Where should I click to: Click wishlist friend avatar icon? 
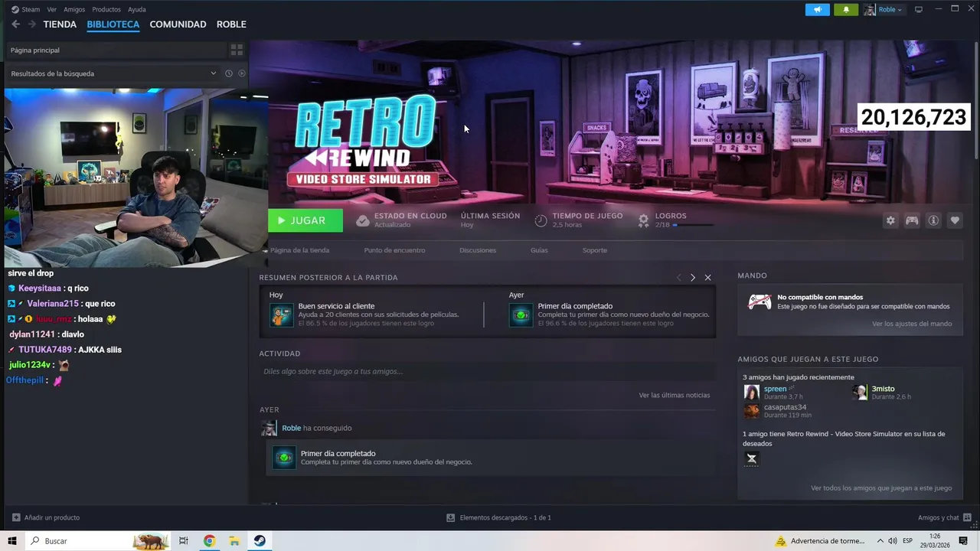tap(752, 458)
